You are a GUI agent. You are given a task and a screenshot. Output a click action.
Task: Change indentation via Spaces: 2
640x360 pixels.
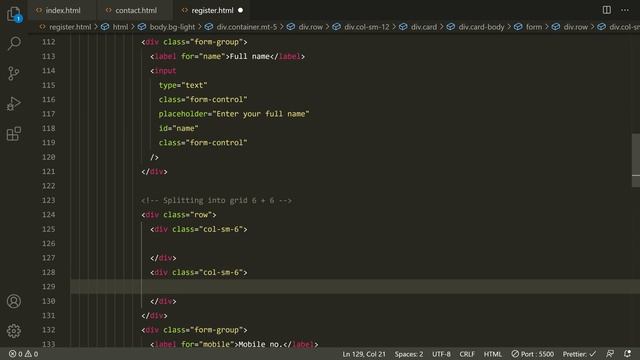[x=409, y=354]
